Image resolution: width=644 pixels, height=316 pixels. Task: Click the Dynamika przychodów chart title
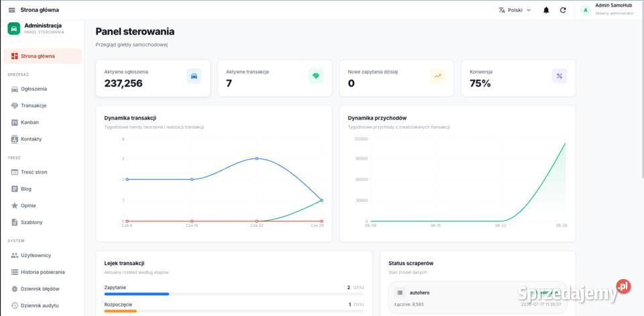tap(377, 118)
